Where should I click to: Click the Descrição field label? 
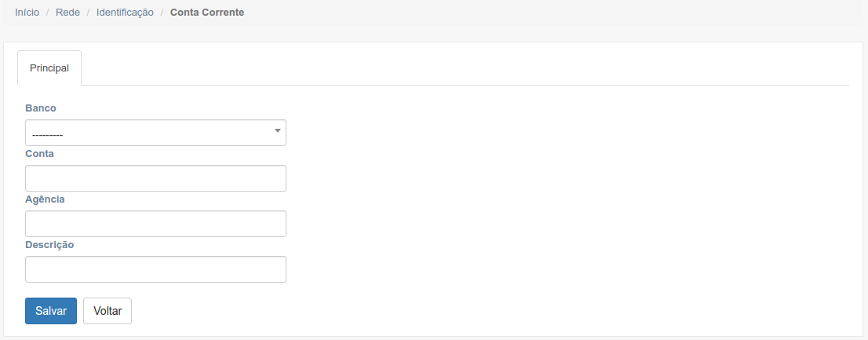pos(49,244)
